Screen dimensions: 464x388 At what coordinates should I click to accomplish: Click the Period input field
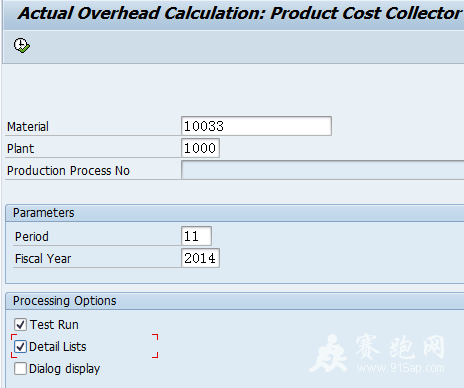tap(196, 236)
